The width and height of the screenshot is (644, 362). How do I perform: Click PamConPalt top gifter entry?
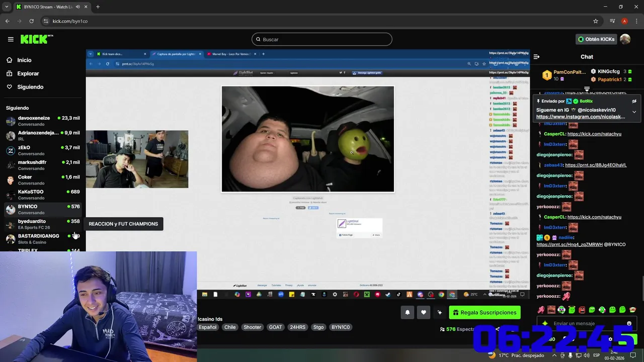tap(565, 75)
